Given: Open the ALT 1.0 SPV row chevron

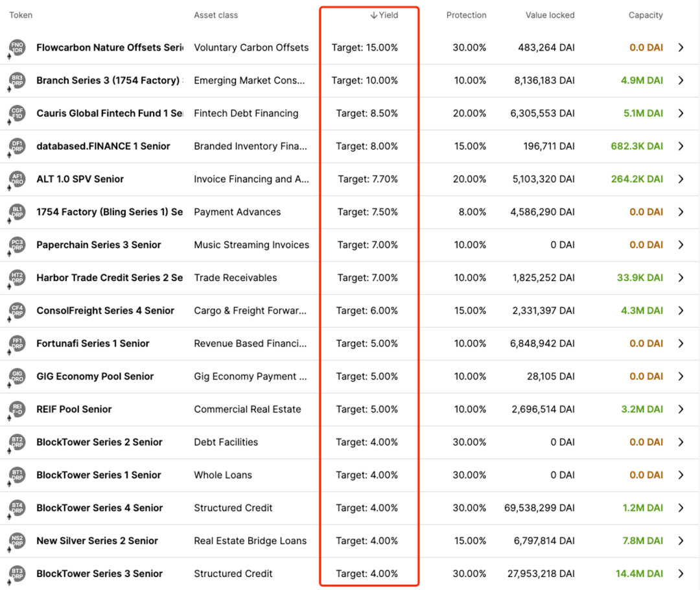Looking at the screenshot, I should pyautogui.click(x=681, y=179).
